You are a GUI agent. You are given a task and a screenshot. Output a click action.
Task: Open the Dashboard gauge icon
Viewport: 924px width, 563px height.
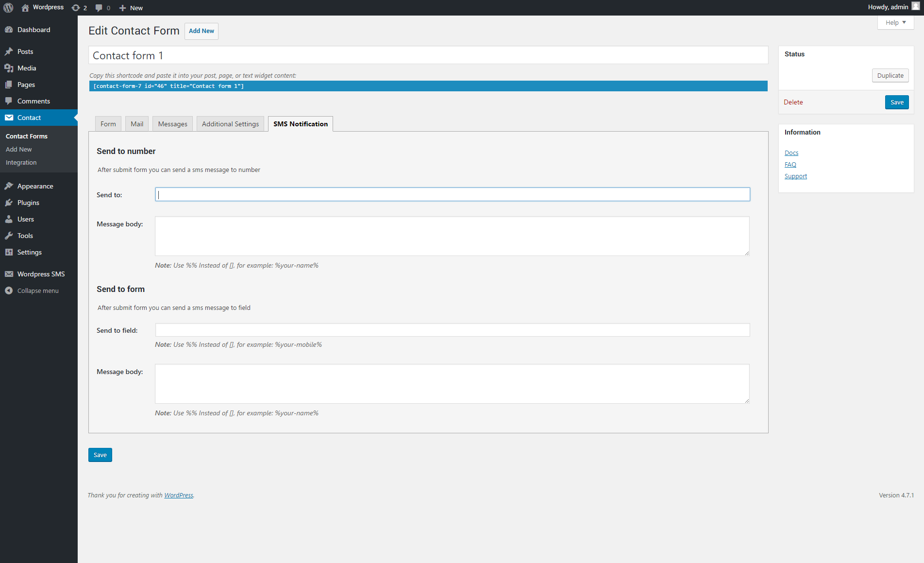(x=9, y=30)
